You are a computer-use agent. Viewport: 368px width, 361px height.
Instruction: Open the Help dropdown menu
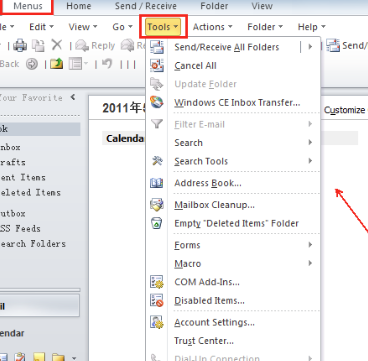pos(311,27)
